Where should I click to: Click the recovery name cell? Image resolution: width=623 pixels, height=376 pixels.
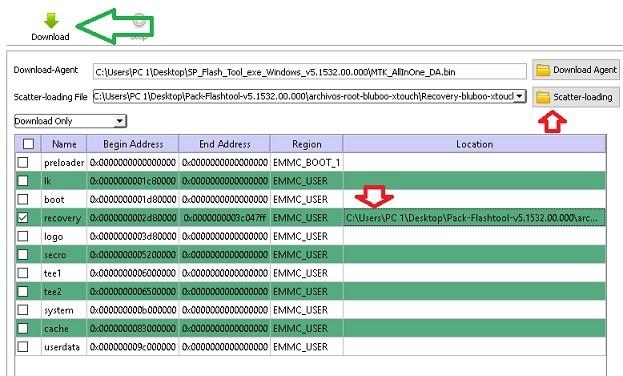tap(64, 218)
